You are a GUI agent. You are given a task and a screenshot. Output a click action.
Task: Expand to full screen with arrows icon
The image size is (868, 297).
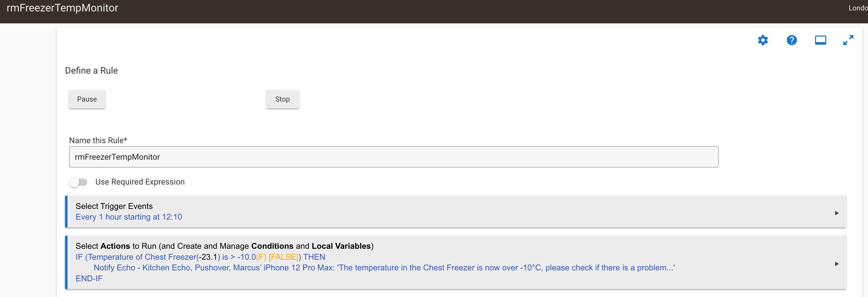(848, 40)
